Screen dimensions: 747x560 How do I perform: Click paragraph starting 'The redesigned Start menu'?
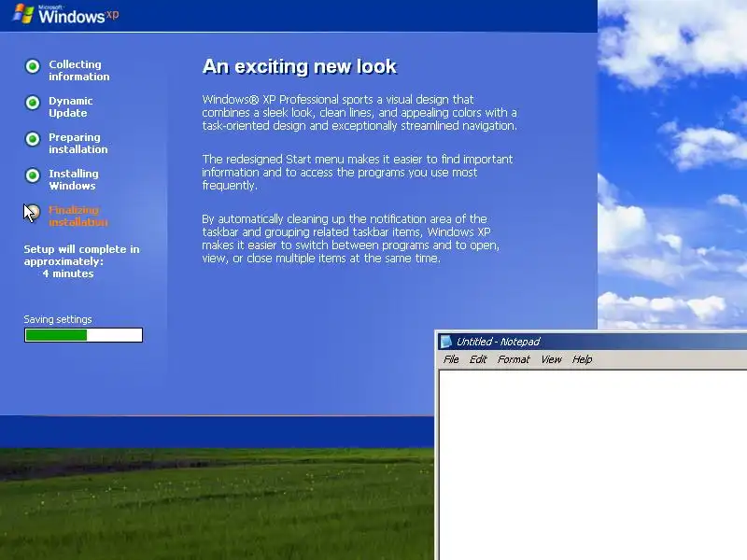click(358, 173)
